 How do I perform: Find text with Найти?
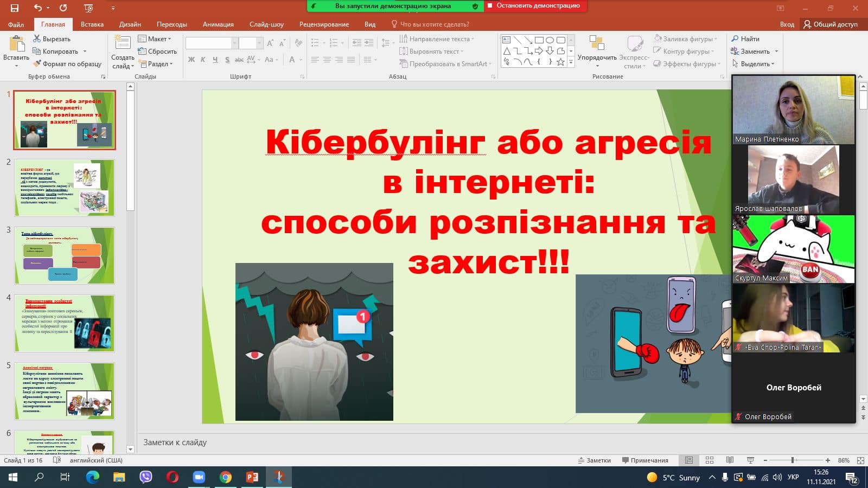745,39
